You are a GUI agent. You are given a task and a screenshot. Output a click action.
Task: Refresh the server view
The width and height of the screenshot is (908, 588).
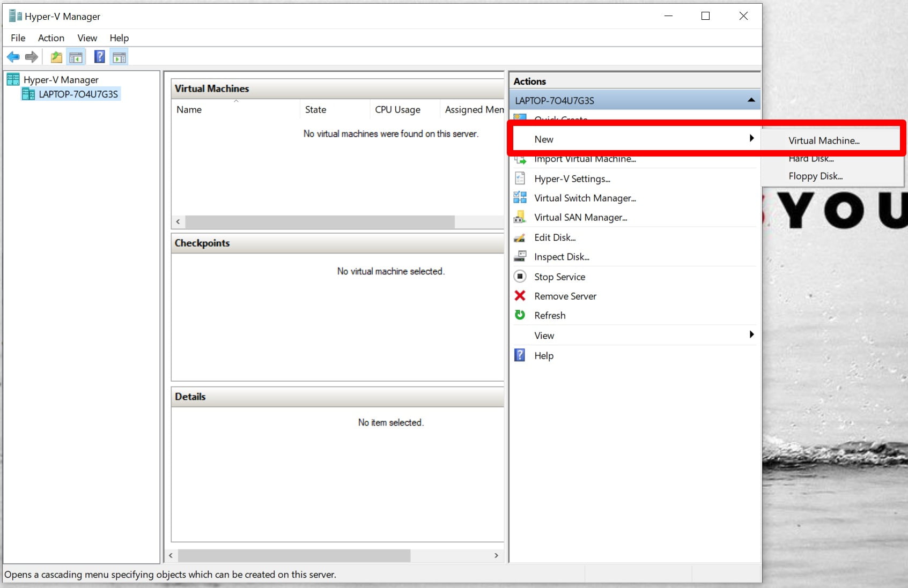[549, 315]
